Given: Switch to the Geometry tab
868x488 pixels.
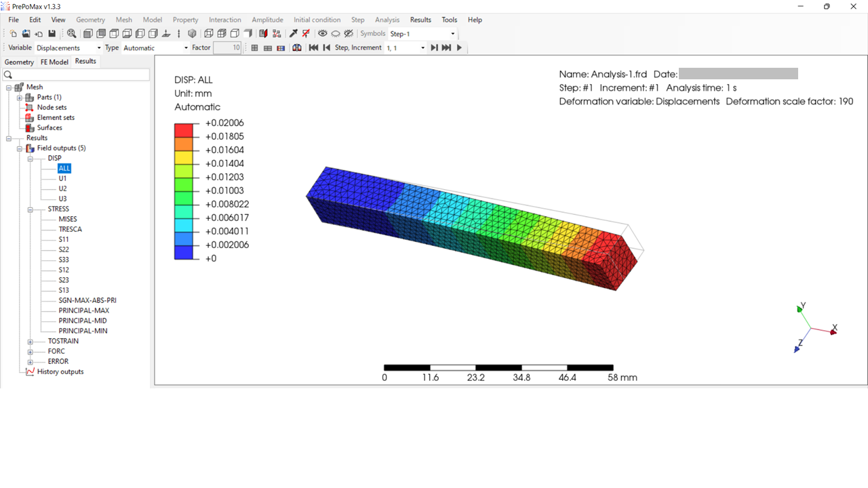Looking at the screenshot, I should (x=19, y=62).
